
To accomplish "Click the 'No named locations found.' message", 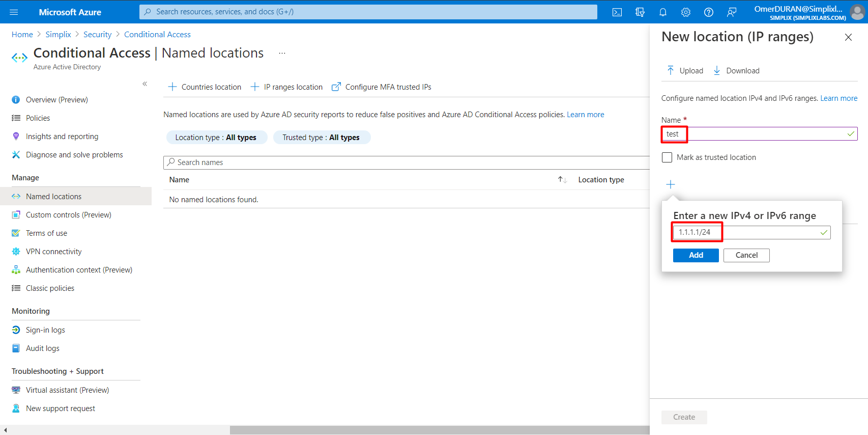I will click(x=214, y=200).
